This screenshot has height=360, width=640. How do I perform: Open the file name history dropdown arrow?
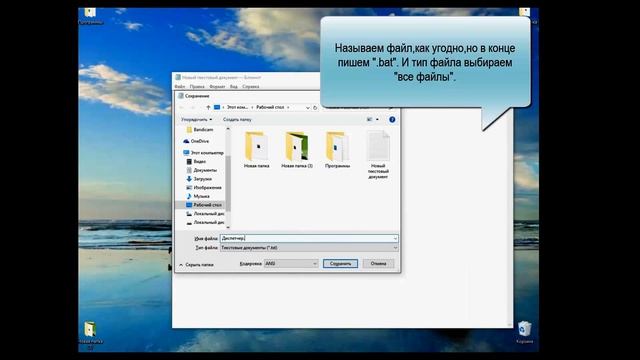[395, 238]
